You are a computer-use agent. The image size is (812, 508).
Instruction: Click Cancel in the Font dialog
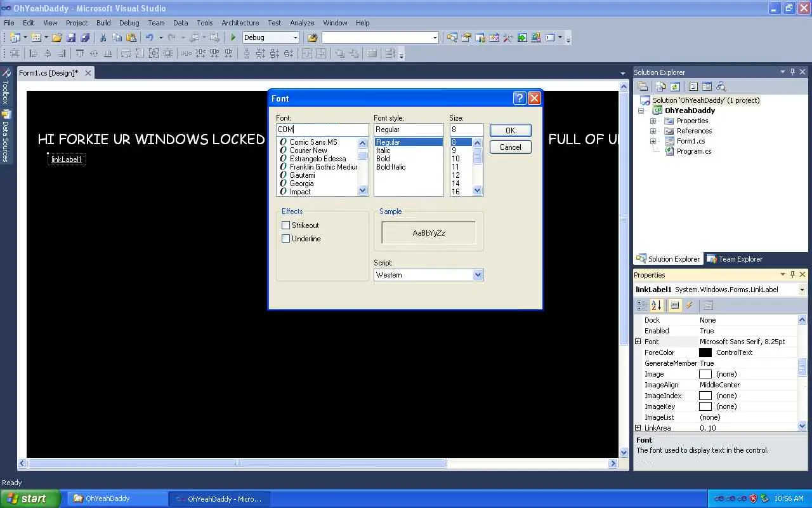point(510,147)
